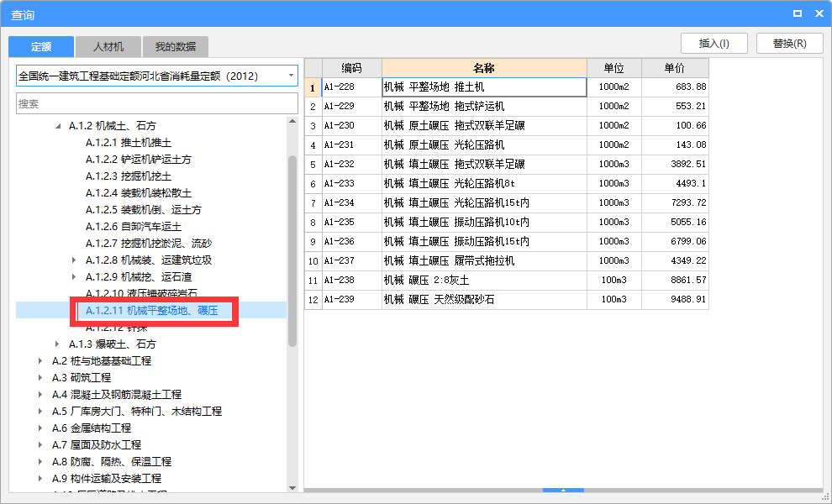Expand the A.6 金属结构工程 node
The width and height of the screenshot is (832, 504).
(40, 428)
